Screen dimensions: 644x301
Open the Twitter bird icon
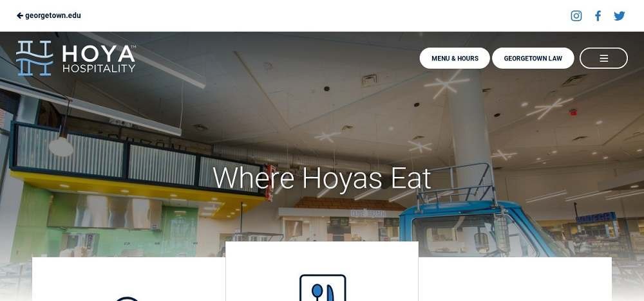(620, 16)
